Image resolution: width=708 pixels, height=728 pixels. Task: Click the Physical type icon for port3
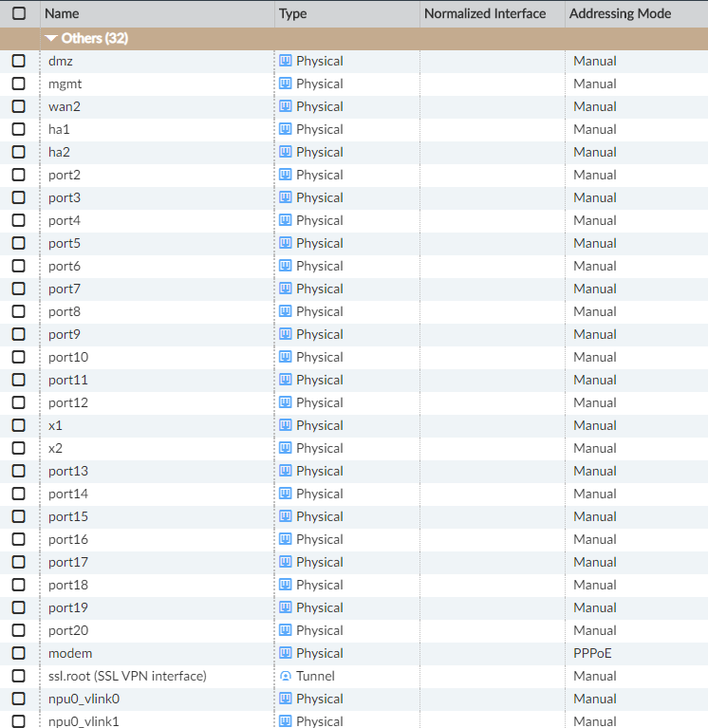(x=286, y=197)
